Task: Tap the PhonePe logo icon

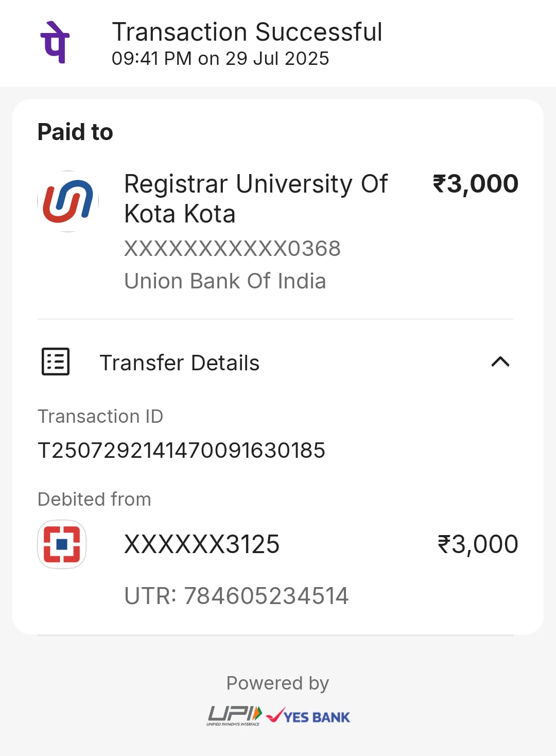Action: [x=55, y=42]
